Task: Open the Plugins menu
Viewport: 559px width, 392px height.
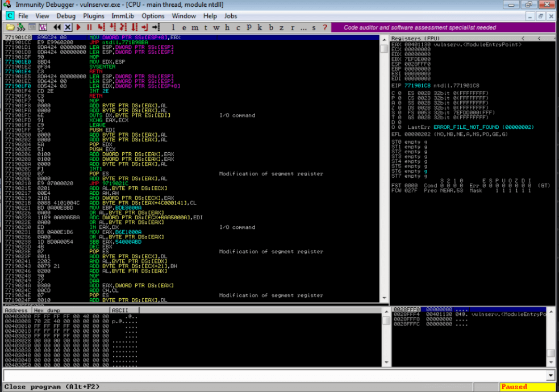Action: [94, 16]
